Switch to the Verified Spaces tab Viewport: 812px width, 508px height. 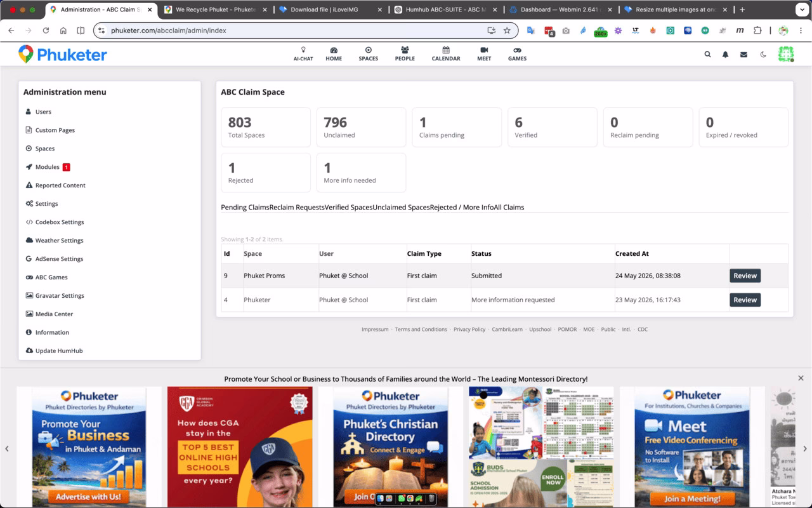pos(348,207)
